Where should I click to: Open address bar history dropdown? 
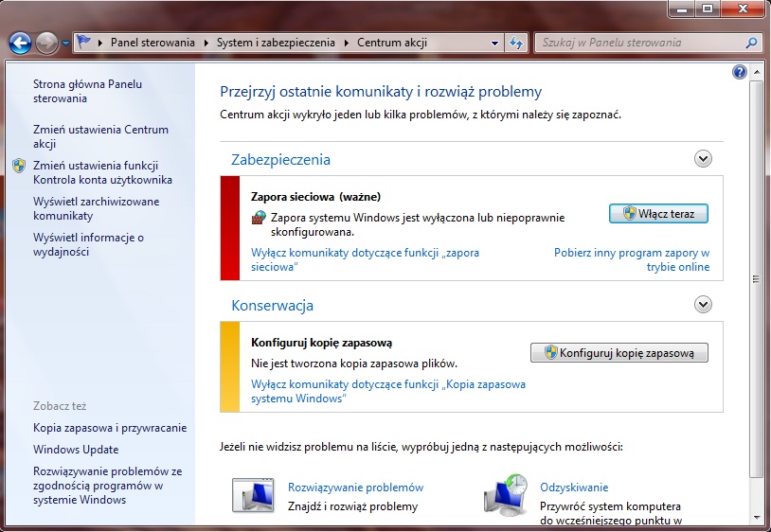pyautogui.click(x=494, y=44)
